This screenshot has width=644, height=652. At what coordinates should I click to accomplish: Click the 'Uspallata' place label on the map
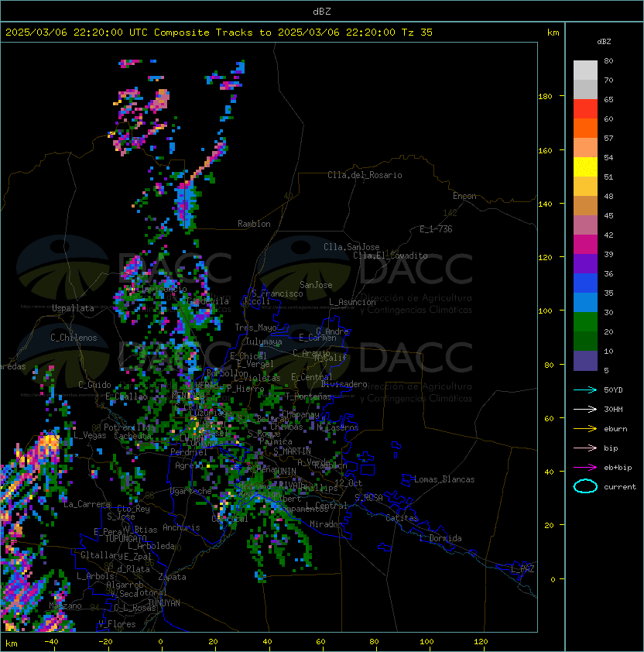coord(73,308)
